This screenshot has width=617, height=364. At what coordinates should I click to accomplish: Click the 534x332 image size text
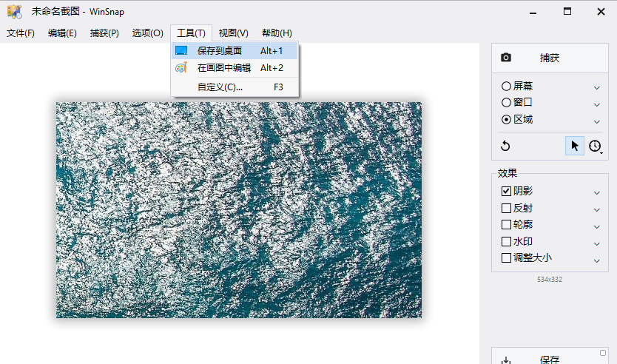(x=550, y=280)
